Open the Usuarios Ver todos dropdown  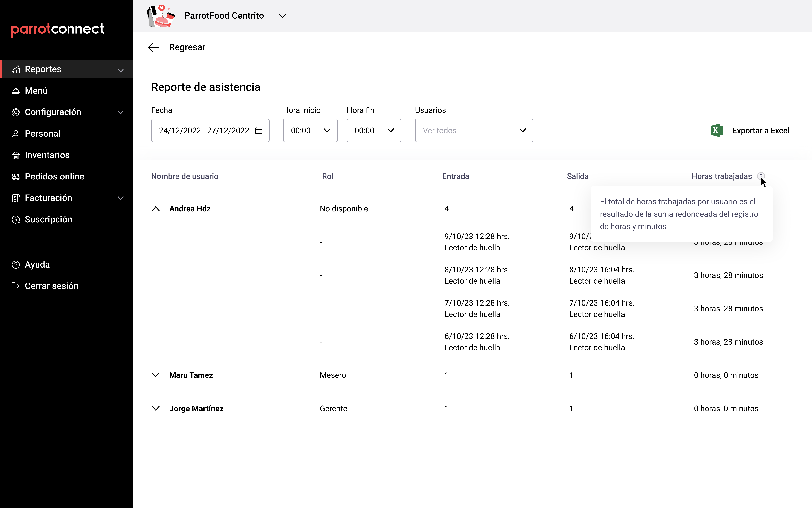[474, 130]
